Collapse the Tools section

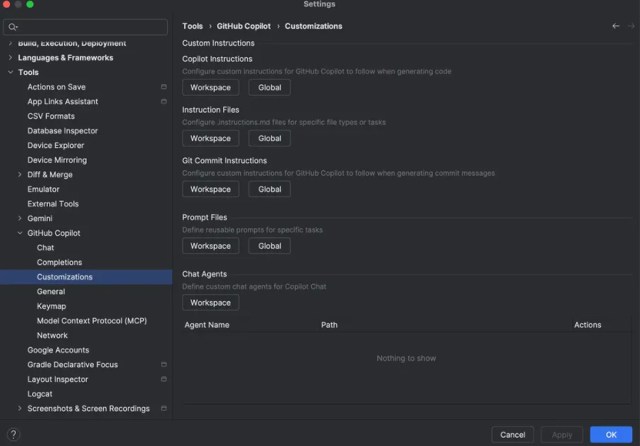10,73
